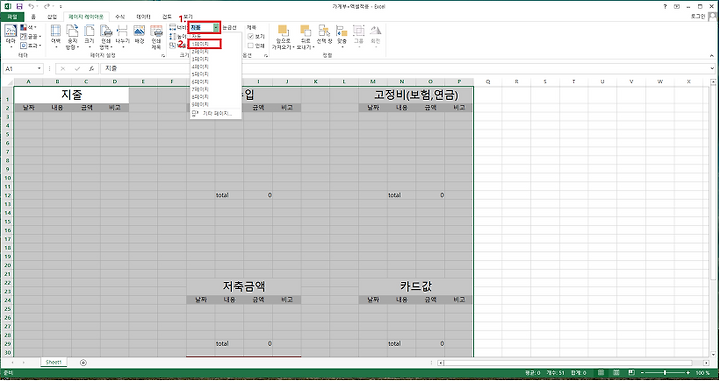Collapse the ribbon with the up chevron
Image resolution: width=720 pixels, height=381 pixels.
pos(712,56)
